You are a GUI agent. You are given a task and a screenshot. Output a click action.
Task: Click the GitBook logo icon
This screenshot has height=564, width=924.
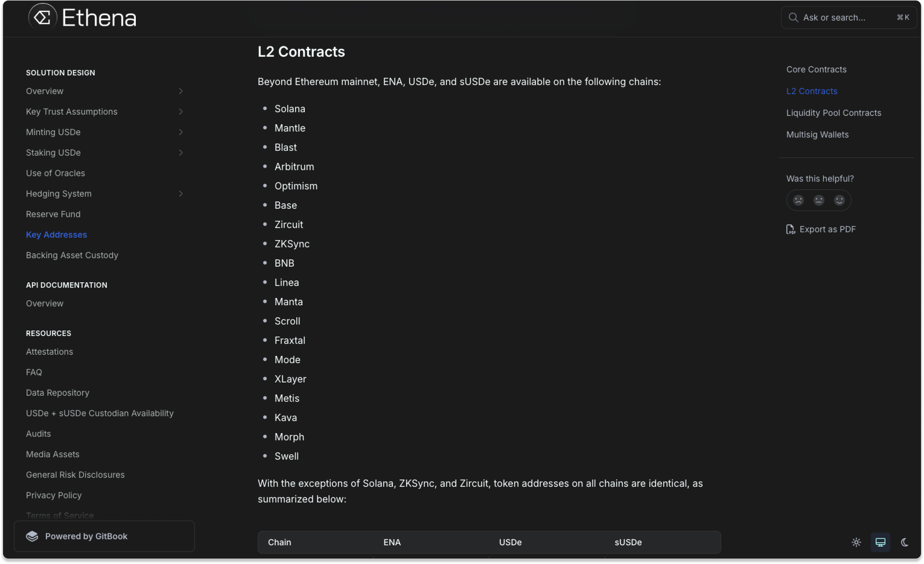[x=32, y=536]
